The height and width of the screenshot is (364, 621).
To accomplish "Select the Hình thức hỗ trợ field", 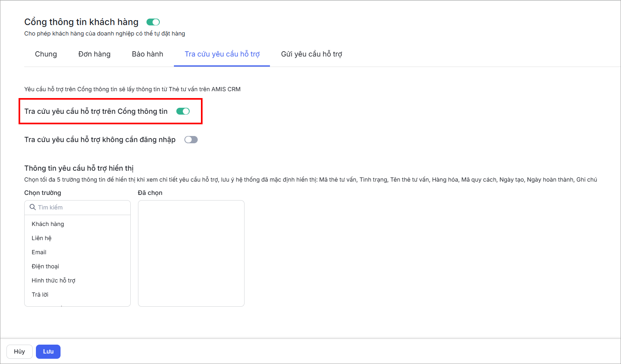I will click(77, 280).
